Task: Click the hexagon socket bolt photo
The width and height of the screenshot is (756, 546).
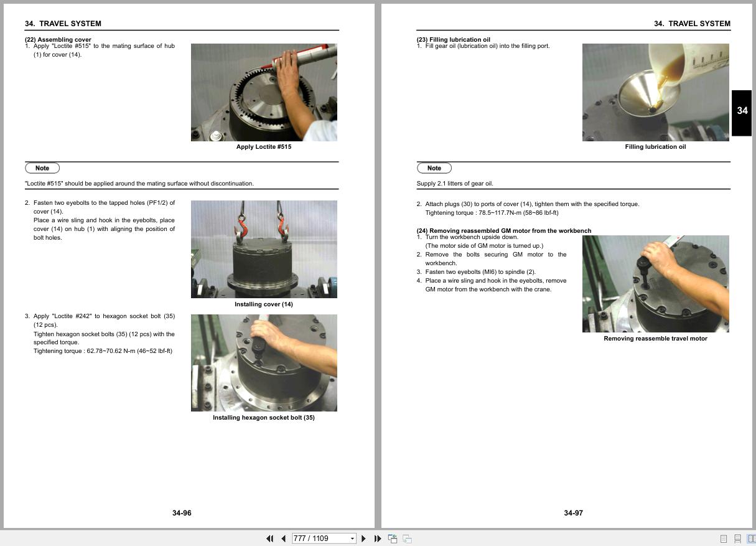Action: pyautogui.click(x=264, y=363)
